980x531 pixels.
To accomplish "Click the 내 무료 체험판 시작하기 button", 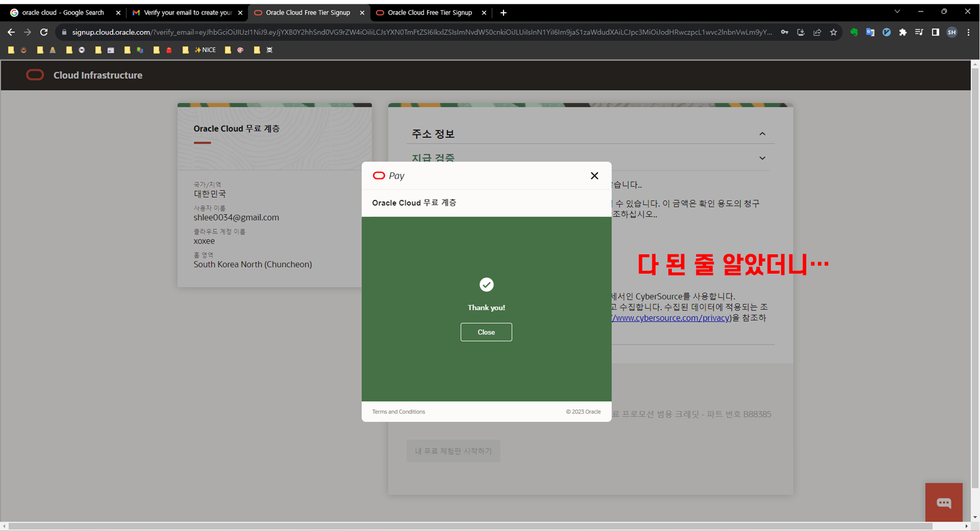I will (x=454, y=451).
